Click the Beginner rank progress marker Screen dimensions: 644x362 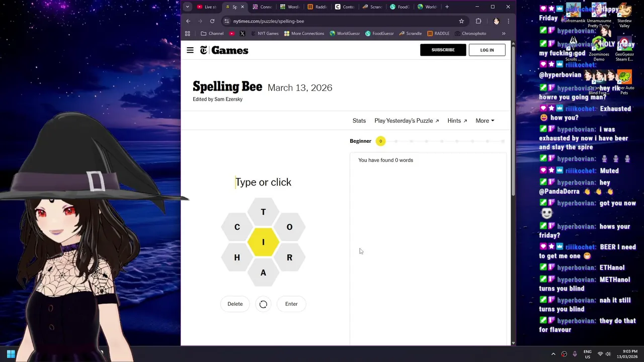click(x=381, y=141)
